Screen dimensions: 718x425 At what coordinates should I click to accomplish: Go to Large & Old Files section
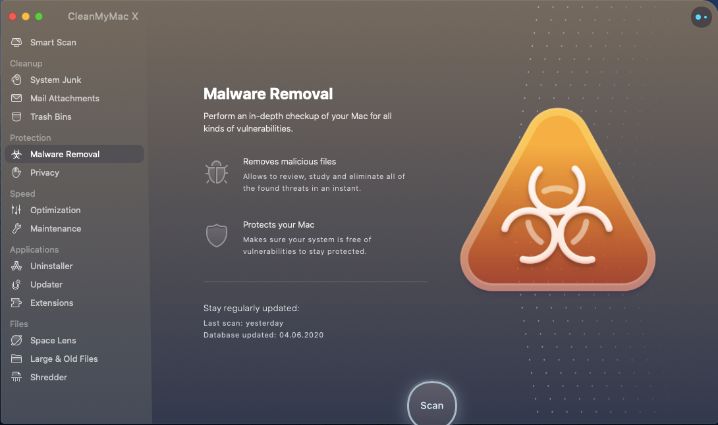click(64, 359)
